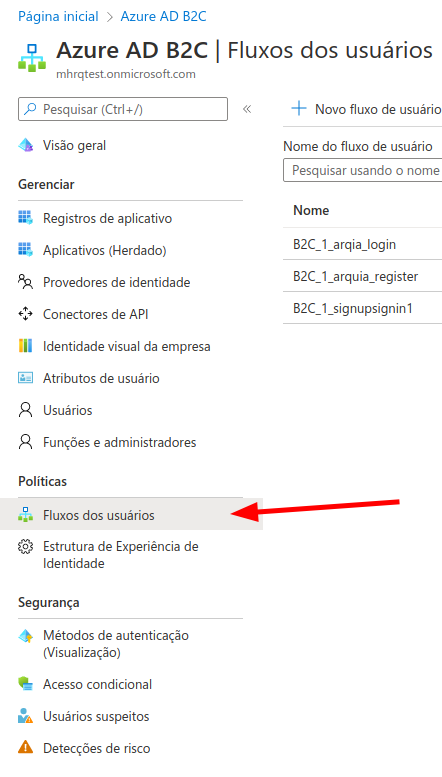
Task: Open the B2C_1_signupsignin1 user flow
Action: point(353,308)
